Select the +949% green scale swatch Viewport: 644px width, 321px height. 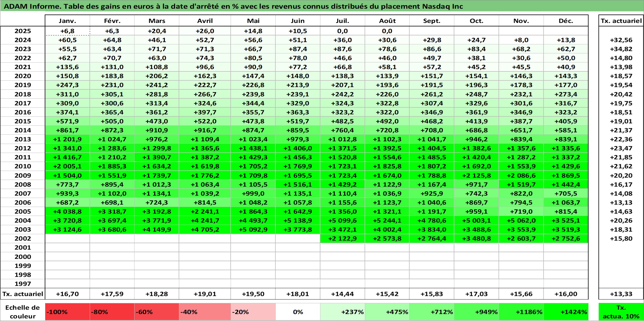476,312
